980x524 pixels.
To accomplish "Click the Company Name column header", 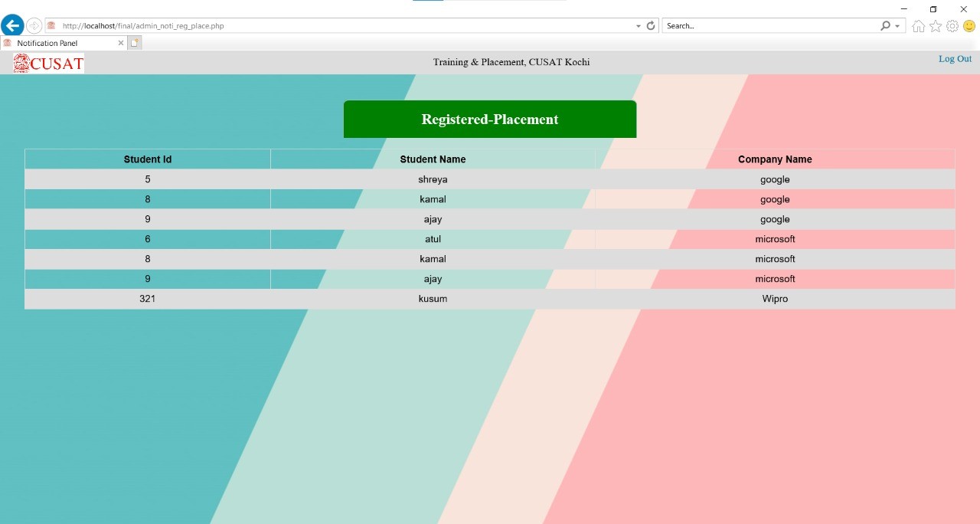I will point(775,159).
